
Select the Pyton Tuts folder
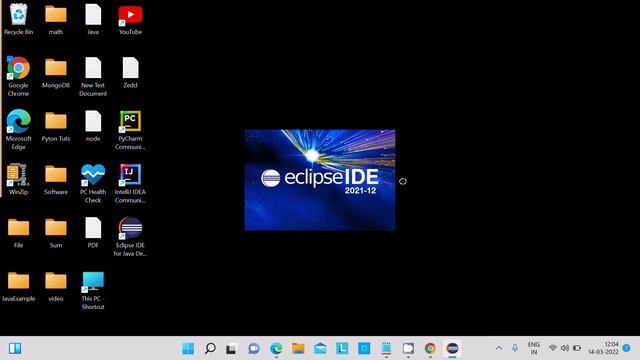[x=56, y=127]
